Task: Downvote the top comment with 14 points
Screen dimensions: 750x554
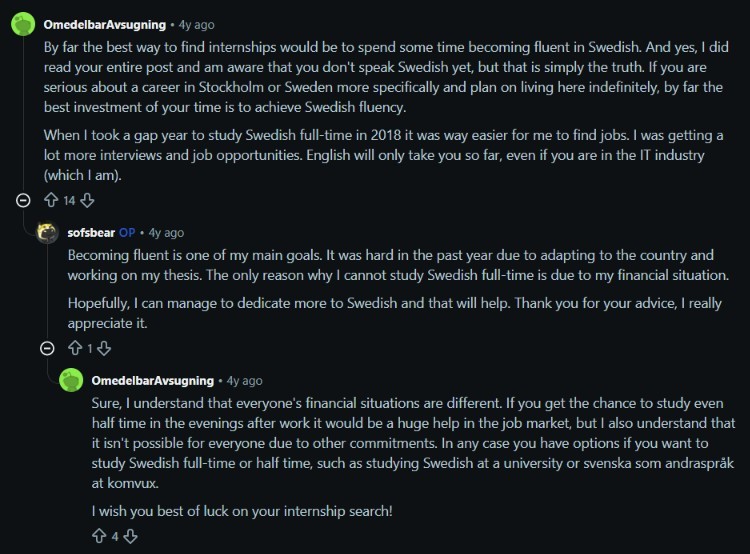Action: point(87,200)
